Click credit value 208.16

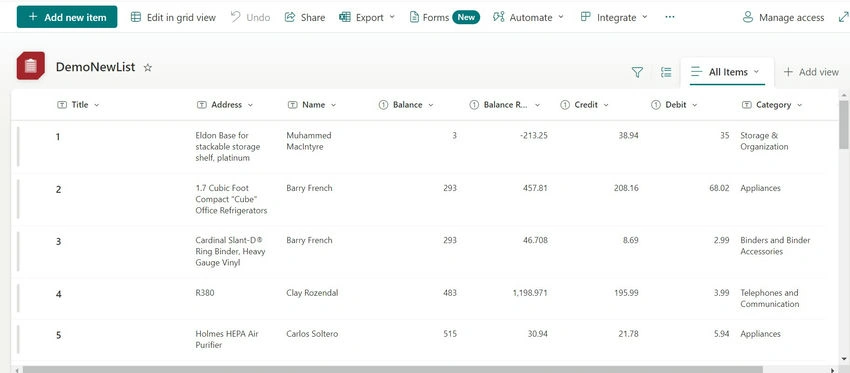pyautogui.click(x=626, y=188)
